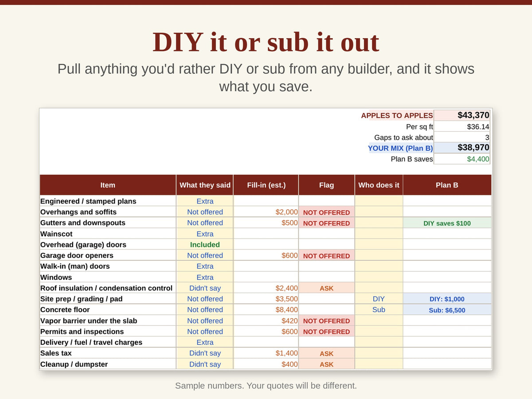532x399 pixels.
Task: Click the ASK flag for Cleanup / dumpster
Action: [327, 364]
